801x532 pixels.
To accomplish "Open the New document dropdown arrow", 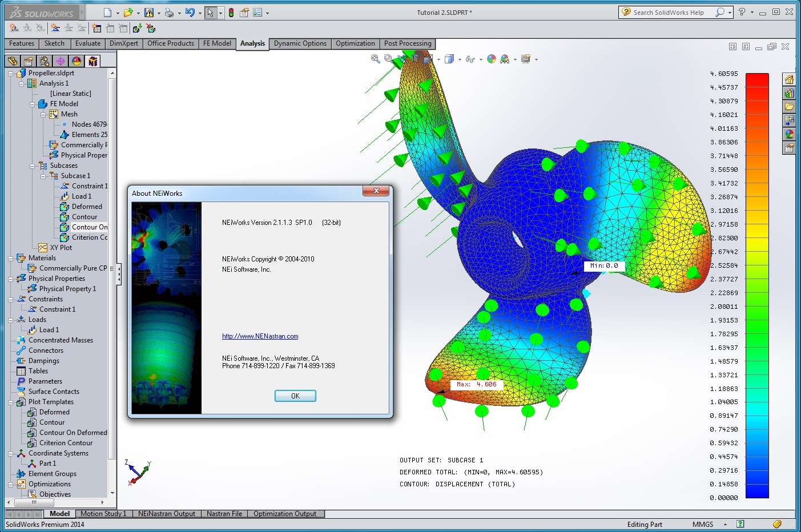I will tap(118, 13).
